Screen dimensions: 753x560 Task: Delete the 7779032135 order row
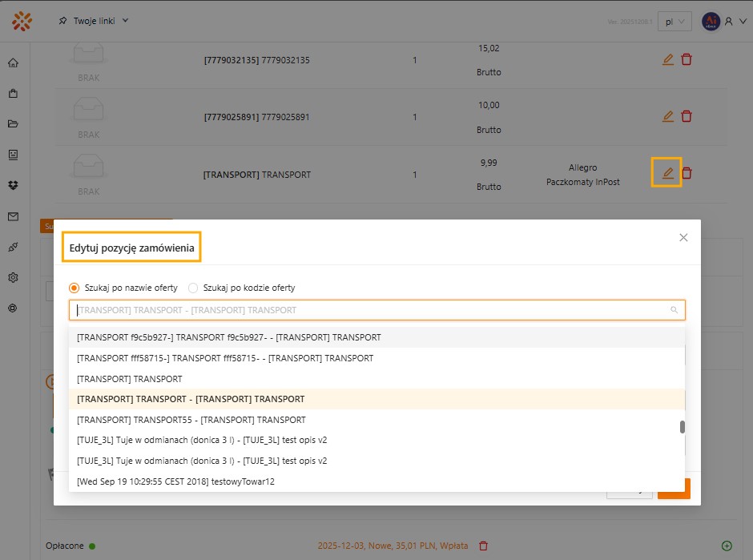(687, 59)
